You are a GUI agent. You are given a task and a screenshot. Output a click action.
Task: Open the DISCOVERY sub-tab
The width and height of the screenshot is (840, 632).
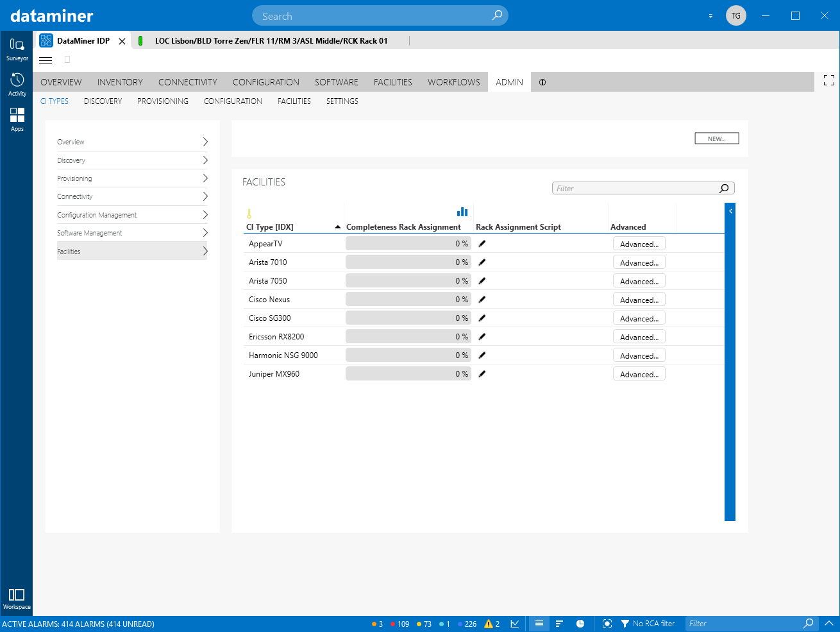point(103,101)
